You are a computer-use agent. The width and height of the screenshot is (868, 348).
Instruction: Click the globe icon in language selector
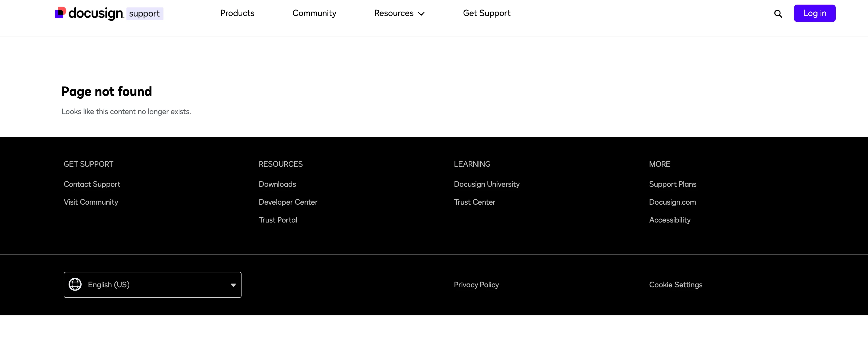pyautogui.click(x=75, y=284)
